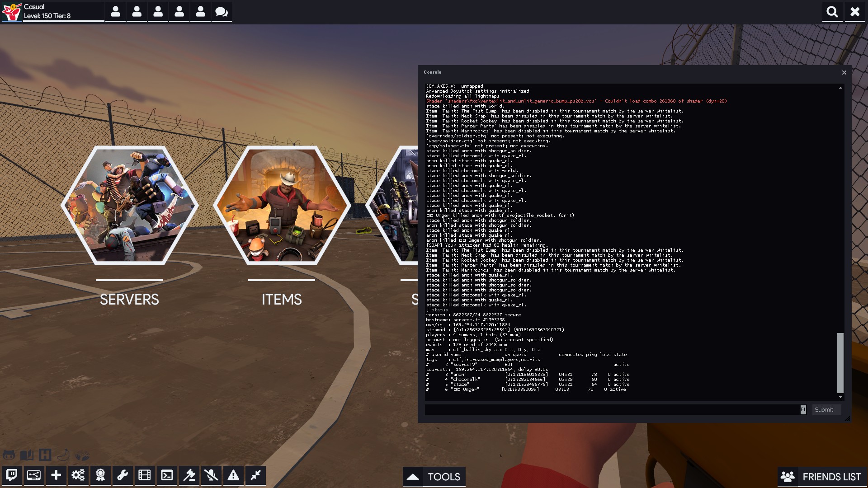Click the wrench tool icon
The width and height of the screenshot is (868, 488).
tap(123, 475)
